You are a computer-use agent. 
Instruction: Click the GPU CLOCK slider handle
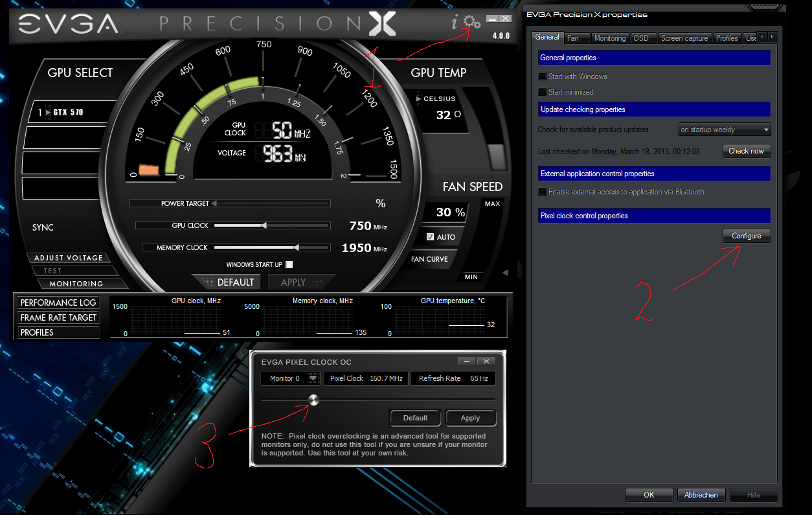click(x=264, y=225)
